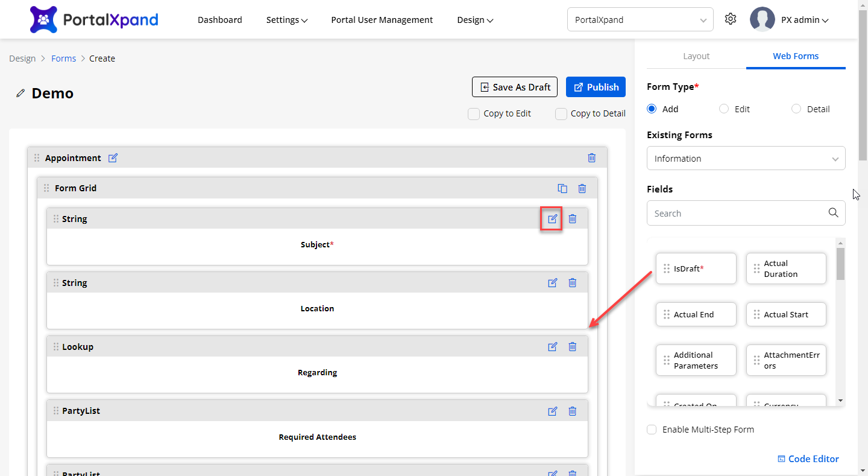Click the Fields search input box

pyautogui.click(x=738, y=213)
